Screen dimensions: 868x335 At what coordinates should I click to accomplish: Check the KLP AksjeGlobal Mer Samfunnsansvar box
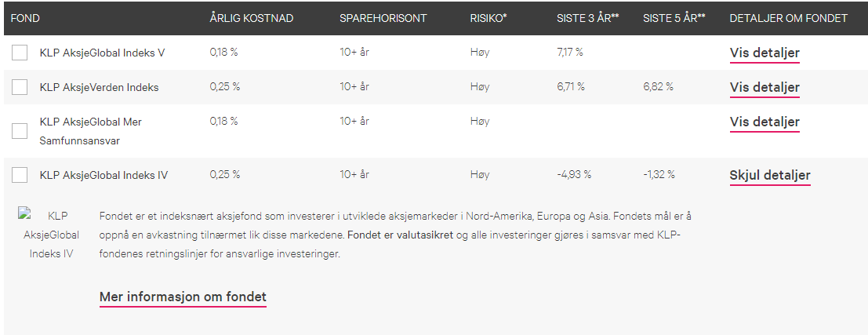(x=20, y=131)
